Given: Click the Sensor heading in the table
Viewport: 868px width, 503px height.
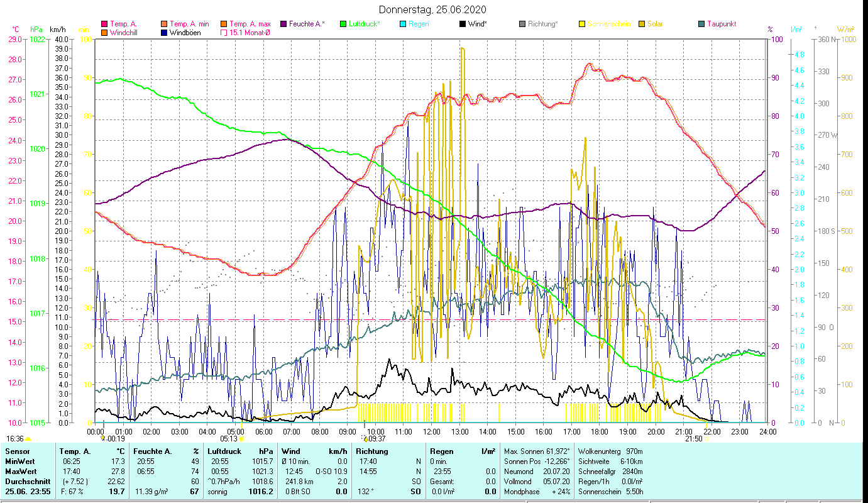Looking at the screenshot, I should [17, 451].
